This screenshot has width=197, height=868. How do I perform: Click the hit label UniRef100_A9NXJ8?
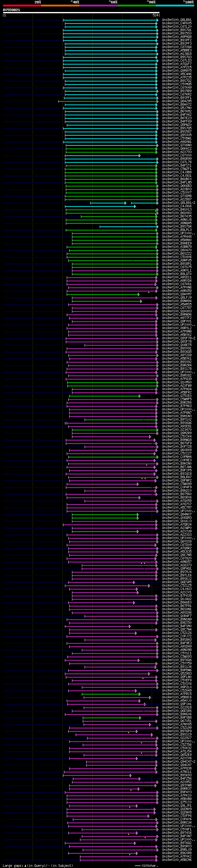(x=176, y=220)
